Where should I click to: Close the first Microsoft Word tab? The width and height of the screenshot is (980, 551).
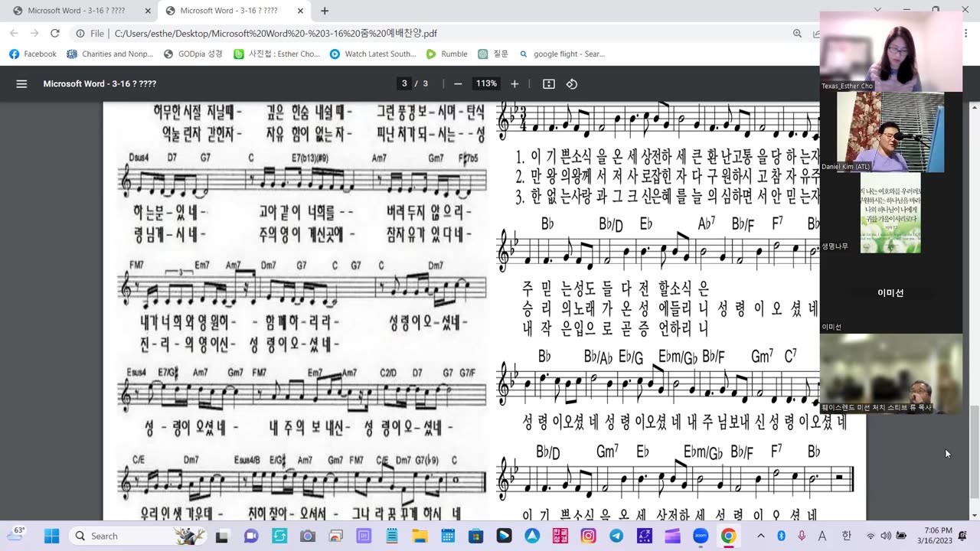(x=148, y=11)
